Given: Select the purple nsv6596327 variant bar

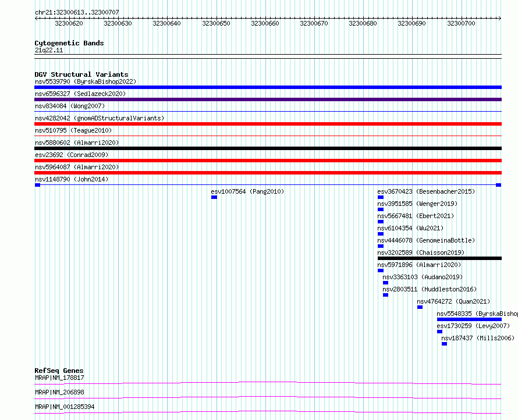Looking at the screenshot, I should 268,99.
